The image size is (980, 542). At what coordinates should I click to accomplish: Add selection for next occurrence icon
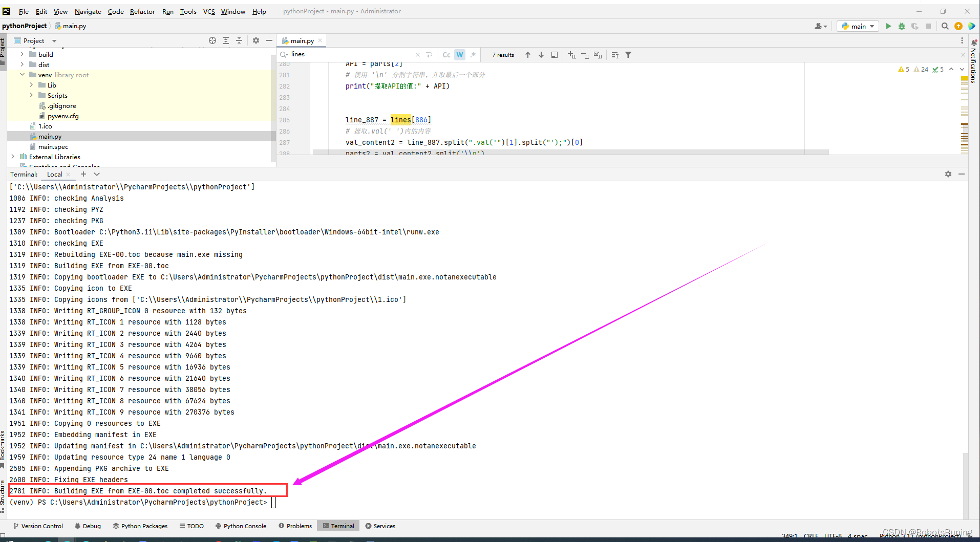(572, 55)
